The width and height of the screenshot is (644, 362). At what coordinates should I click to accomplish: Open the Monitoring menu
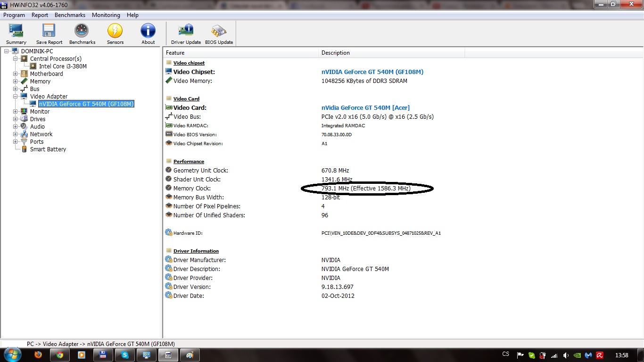tap(106, 15)
